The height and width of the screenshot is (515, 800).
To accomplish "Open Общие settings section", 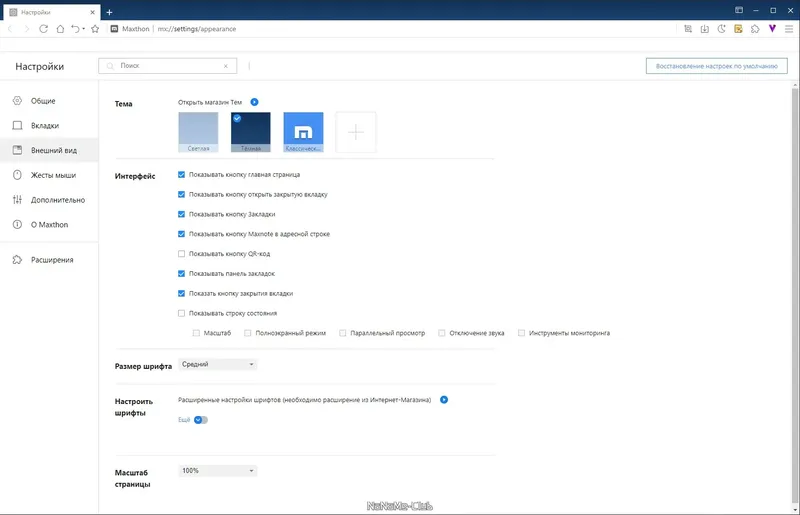I will pos(49,101).
